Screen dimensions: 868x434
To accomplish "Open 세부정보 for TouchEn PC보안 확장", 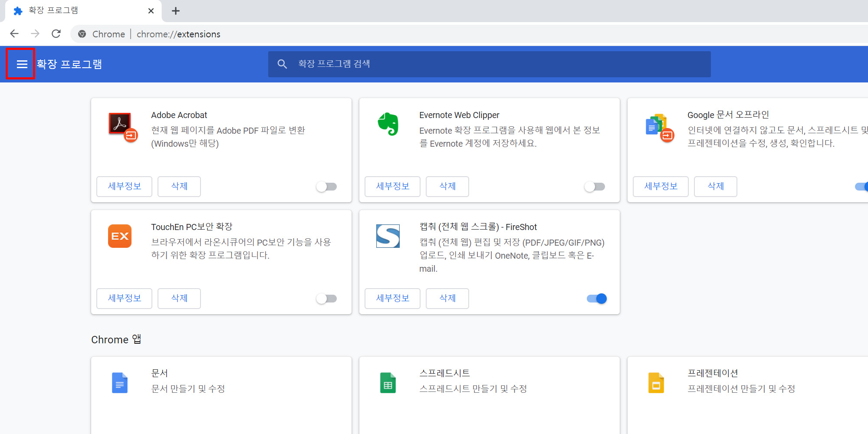I will pos(125,299).
